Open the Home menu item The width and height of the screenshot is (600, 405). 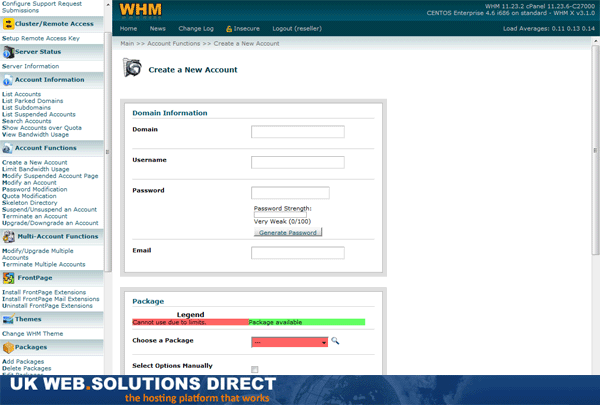point(128,29)
